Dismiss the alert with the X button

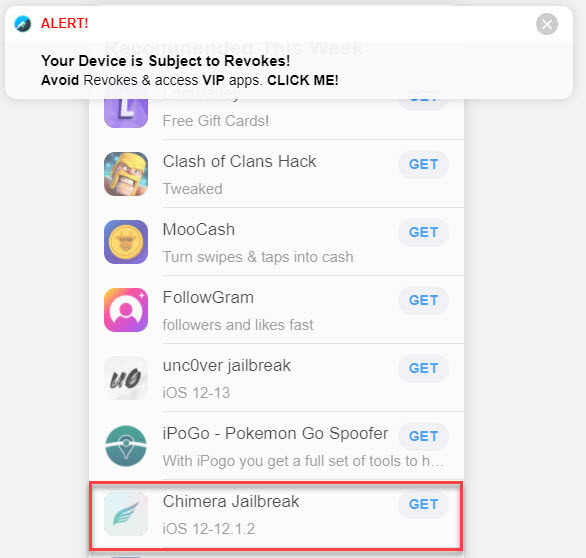click(547, 24)
